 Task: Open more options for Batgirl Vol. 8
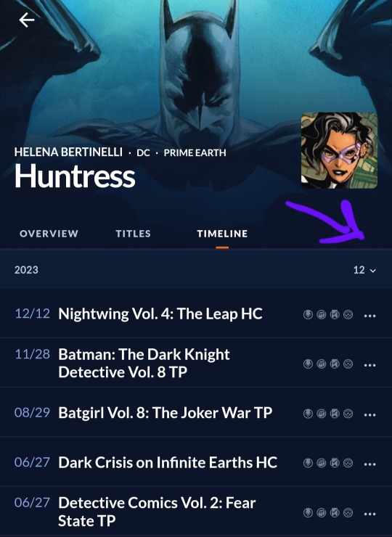(x=370, y=415)
